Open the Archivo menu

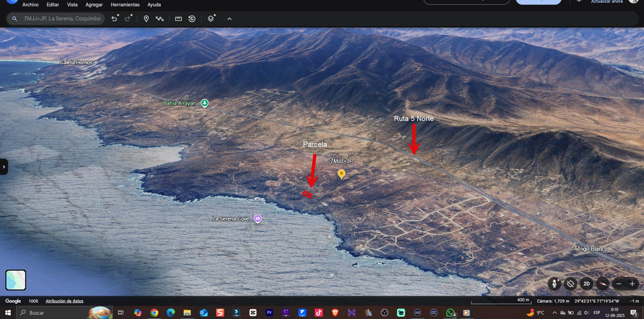[31, 5]
